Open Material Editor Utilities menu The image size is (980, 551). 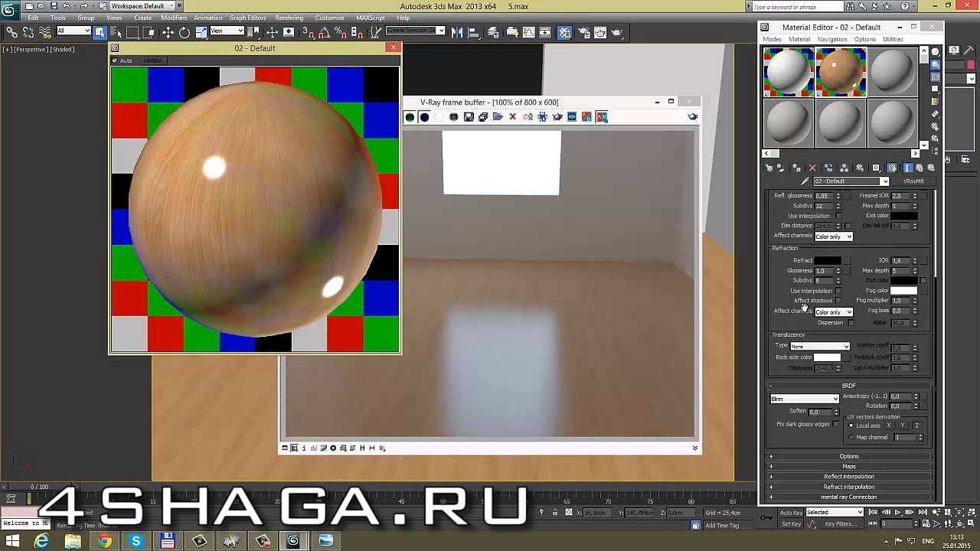pos(893,39)
